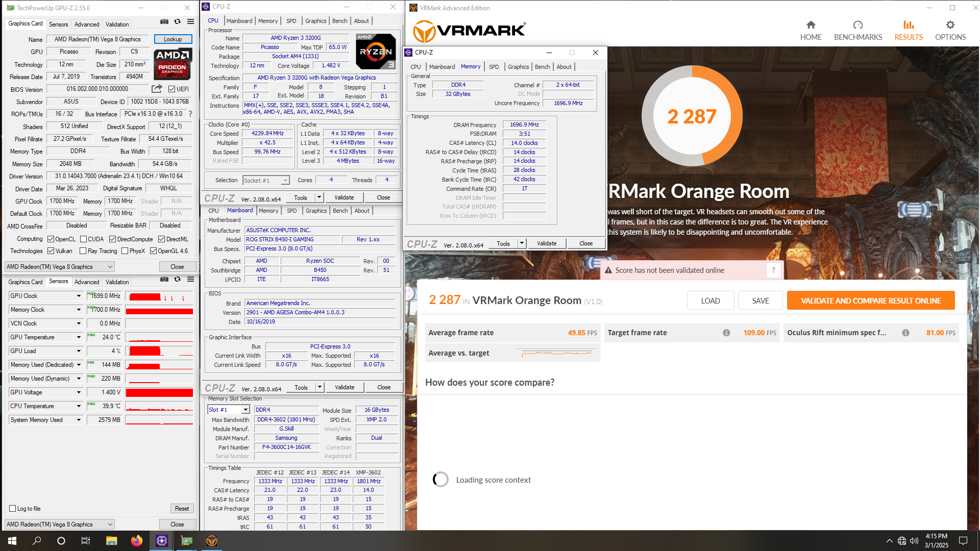The width and height of the screenshot is (980, 551).
Task: Click the GPU Load sensor graph
Action: (159, 351)
